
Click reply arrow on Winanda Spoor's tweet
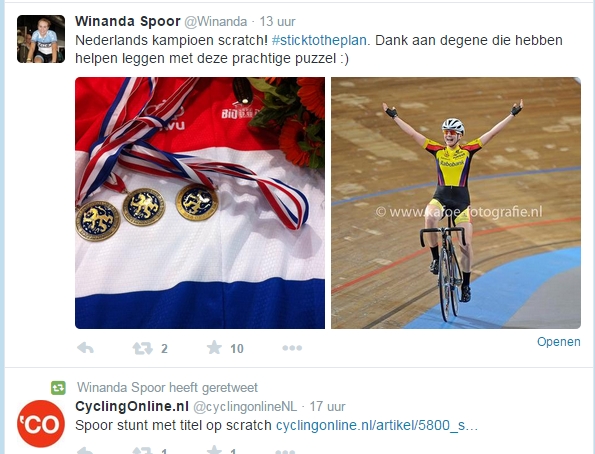(85, 348)
